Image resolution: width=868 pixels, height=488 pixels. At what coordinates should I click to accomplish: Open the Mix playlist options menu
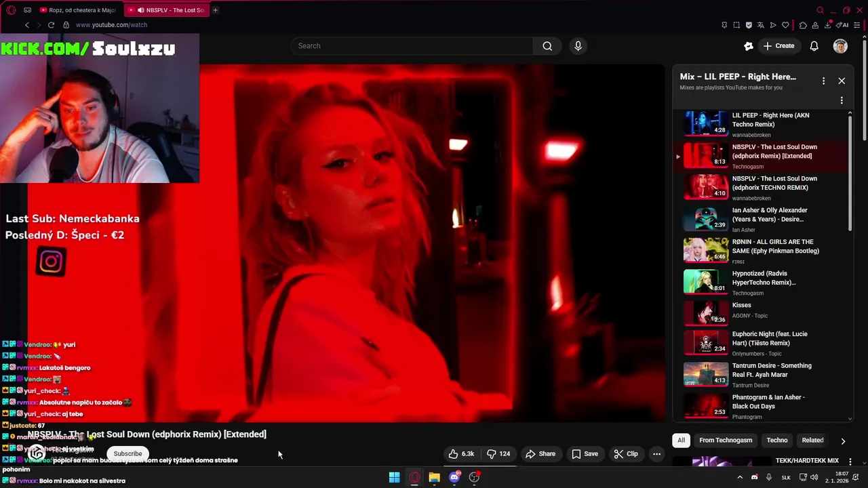click(823, 81)
